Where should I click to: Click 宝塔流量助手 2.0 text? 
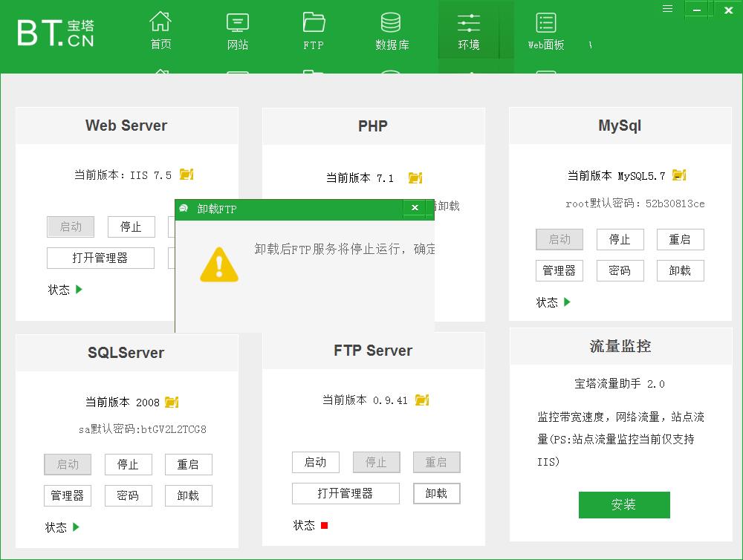pos(620,384)
